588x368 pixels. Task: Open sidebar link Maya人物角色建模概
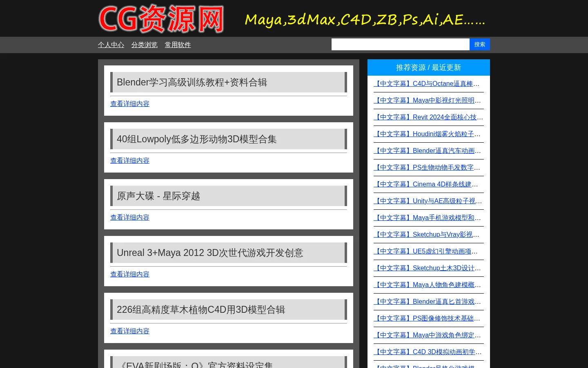point(428,285)
